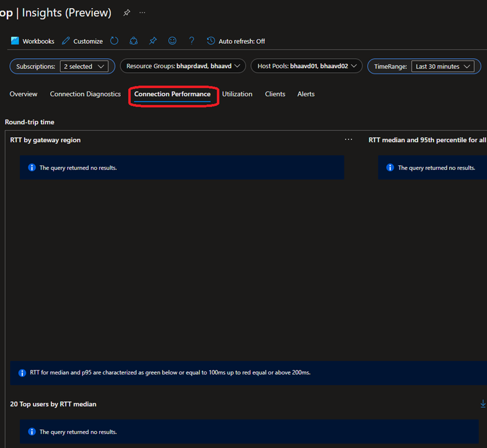Image resolution: width=487 pixels, height=448 pixels.
Task: Send feedback via the smiley face icon
Action: (172, 41)
